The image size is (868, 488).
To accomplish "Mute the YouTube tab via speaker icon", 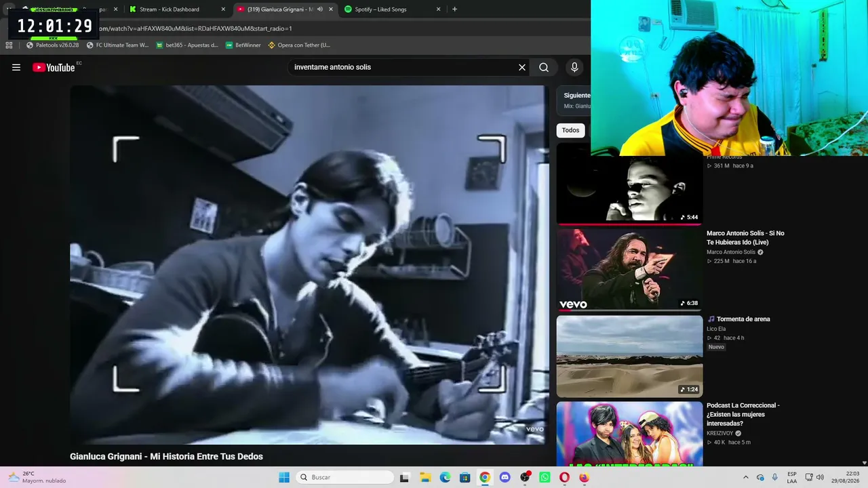I will click(320, 9).
